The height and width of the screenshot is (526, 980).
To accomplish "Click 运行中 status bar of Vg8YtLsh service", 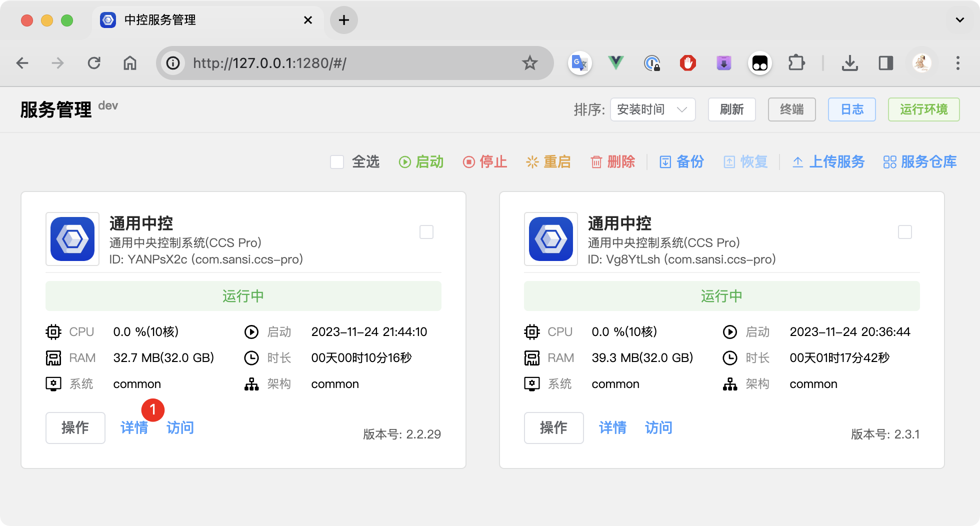I will (x=722, y=296).
